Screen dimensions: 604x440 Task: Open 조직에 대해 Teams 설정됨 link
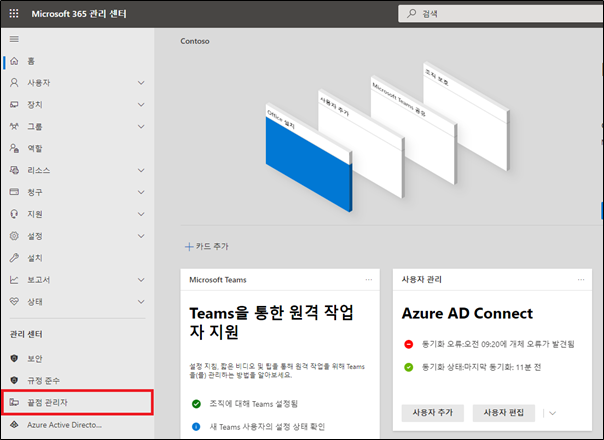click(253, 404)
